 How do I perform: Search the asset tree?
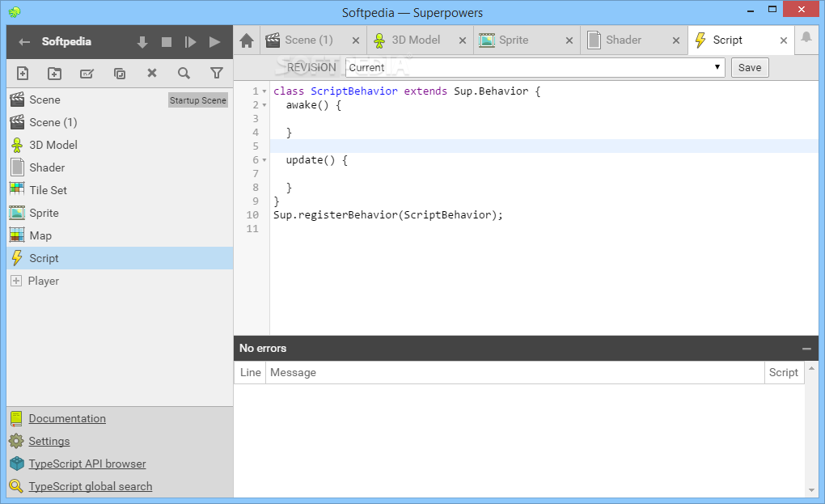click(184, 73)
